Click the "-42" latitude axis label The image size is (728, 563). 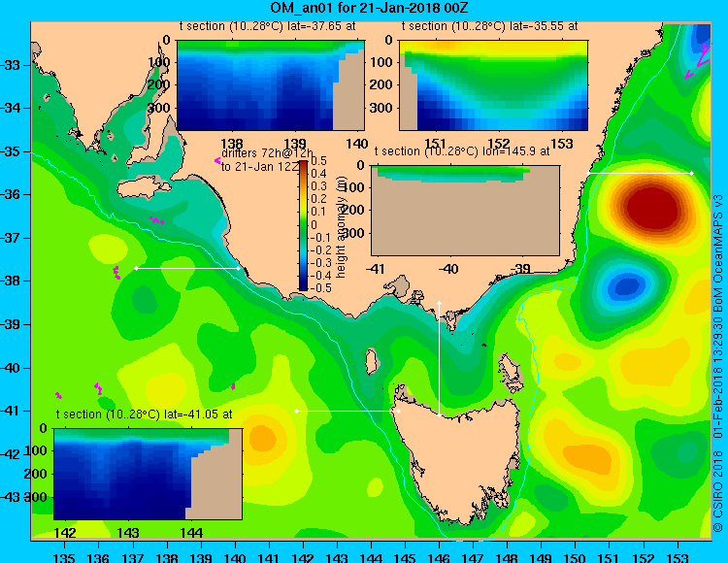click(x=10, y=454)
